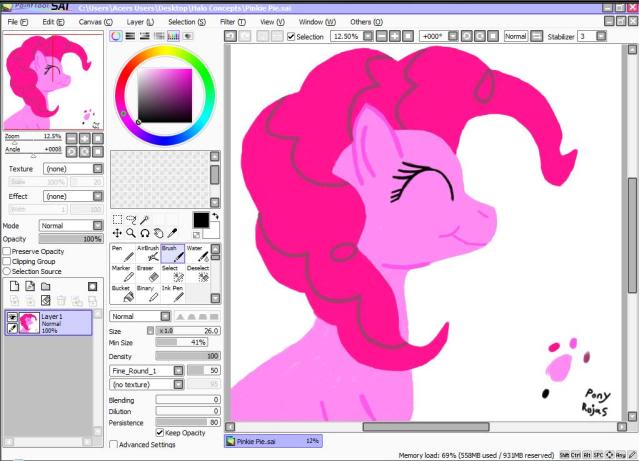Click the undo button in toolbar
The height and width of the screenshot is (461, 639).
230,36
